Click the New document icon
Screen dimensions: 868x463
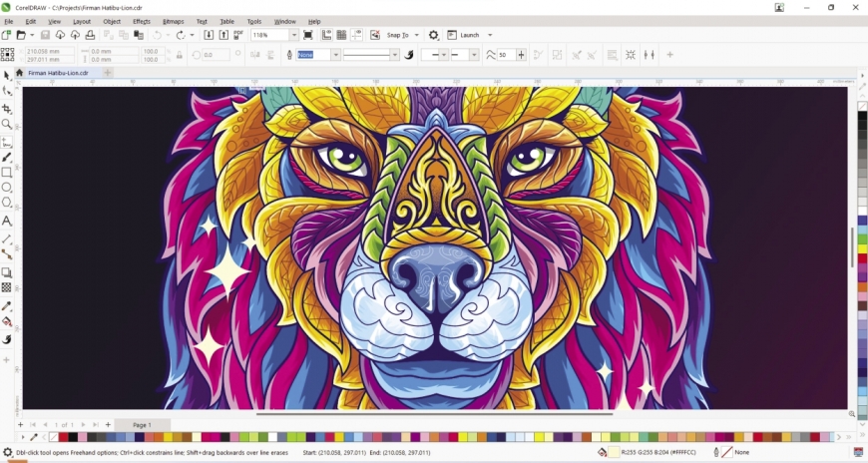pos(6,35)
